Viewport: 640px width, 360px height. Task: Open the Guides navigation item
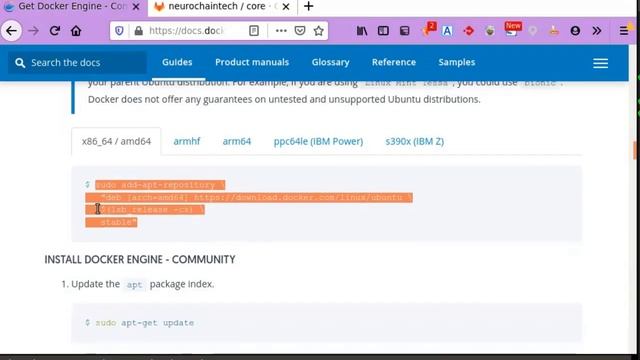[177, 62]
